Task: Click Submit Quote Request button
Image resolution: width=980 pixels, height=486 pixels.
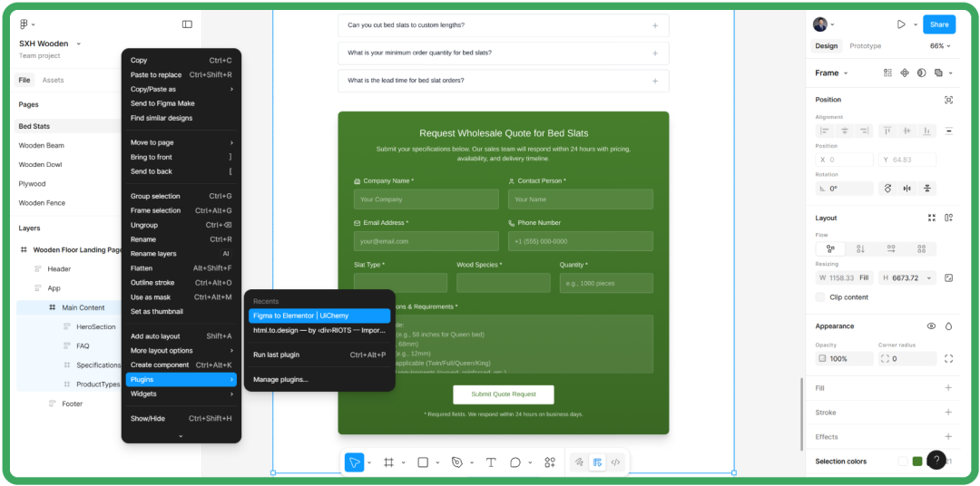Action: 503,394
